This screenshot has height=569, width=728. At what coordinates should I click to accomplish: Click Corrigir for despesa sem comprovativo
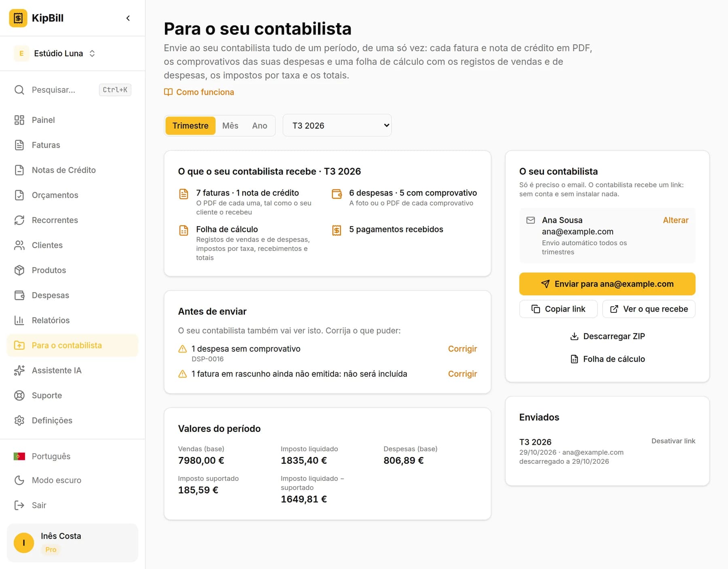click(x=462, y=349)
